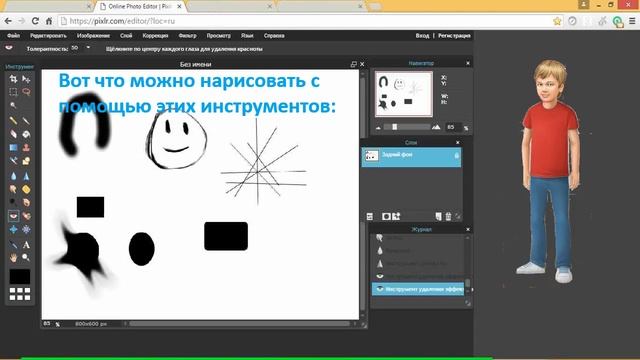The width and height of the screenshot is (640, 360).
Task: Close the Журнал panel
Action: 468,229
